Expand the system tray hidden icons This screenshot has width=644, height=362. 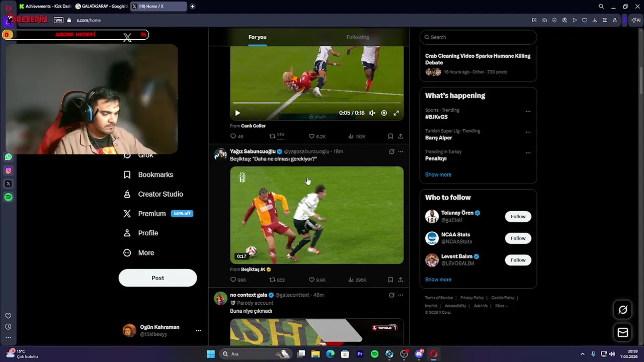583,354
